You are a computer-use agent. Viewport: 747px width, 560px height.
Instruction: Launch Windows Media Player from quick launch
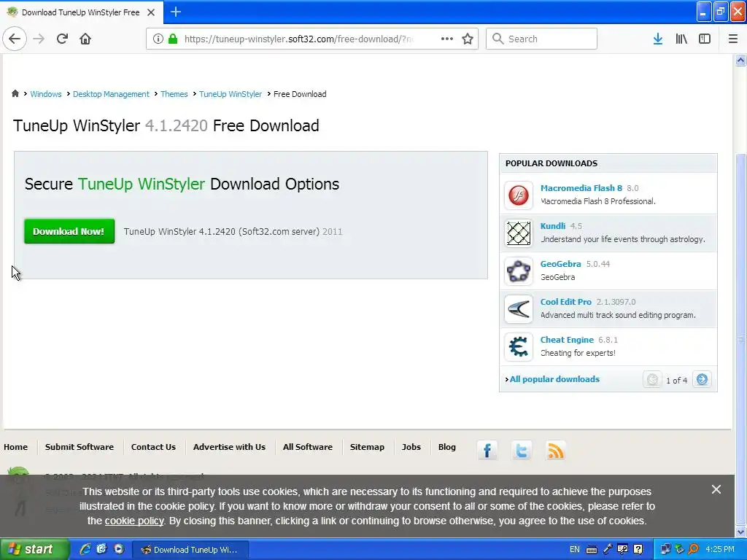[119, 549]
